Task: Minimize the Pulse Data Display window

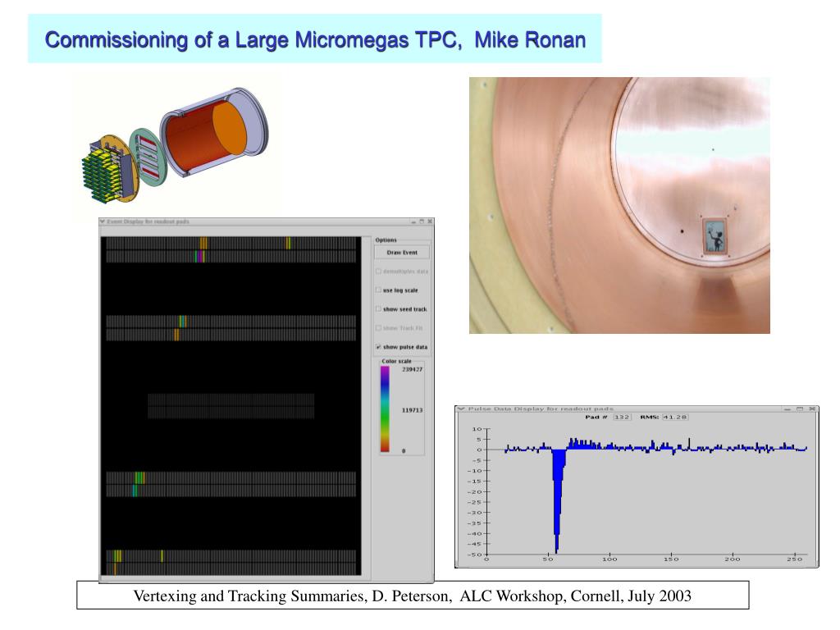Action: (787, 409)
